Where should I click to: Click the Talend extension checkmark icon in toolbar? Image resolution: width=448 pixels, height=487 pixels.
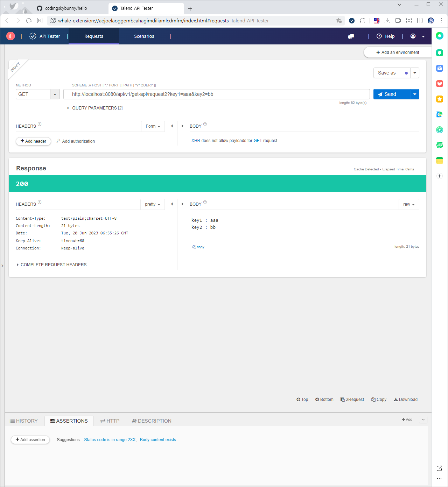(352, 21)
